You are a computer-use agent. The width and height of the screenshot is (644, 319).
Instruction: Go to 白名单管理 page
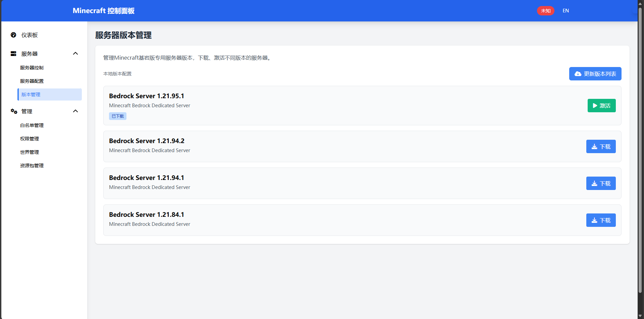pyautogui.click(x=32, y=125)
